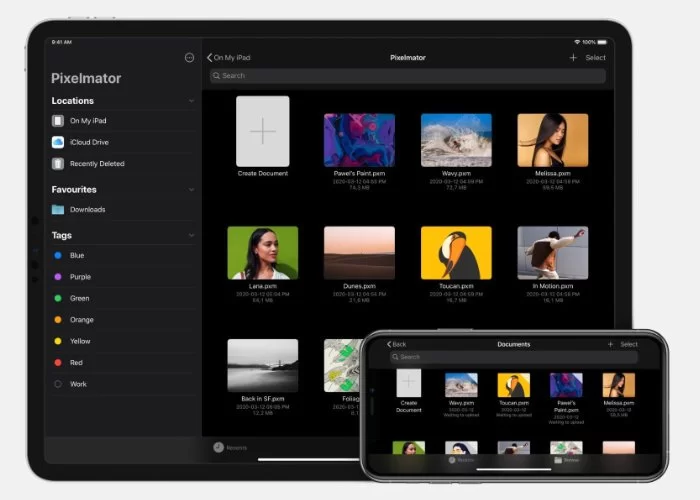Select the Orange tag
The image size is (700, 500).
coord(123,320)
